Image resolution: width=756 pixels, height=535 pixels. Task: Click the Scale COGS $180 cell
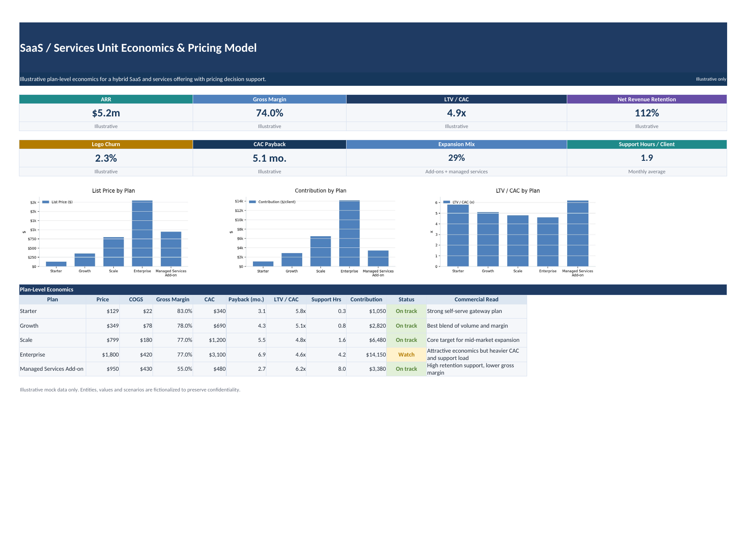click(x=136, y=340)
